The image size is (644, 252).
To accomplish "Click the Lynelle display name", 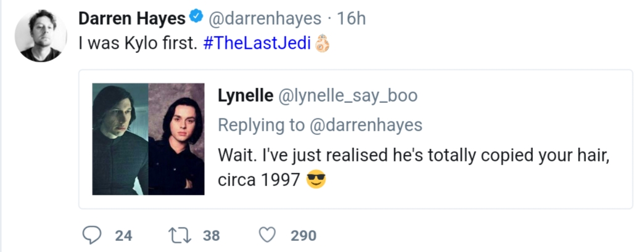I will pyautogui.click(x=246, y=96).
